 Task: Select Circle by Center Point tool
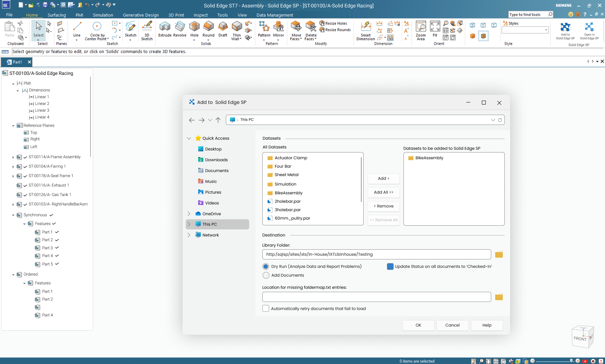(x=97, y=31)
